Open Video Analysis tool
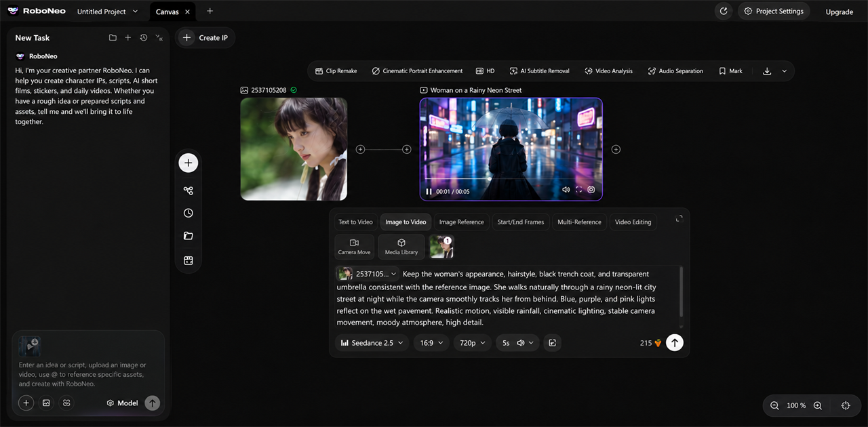 608,70
